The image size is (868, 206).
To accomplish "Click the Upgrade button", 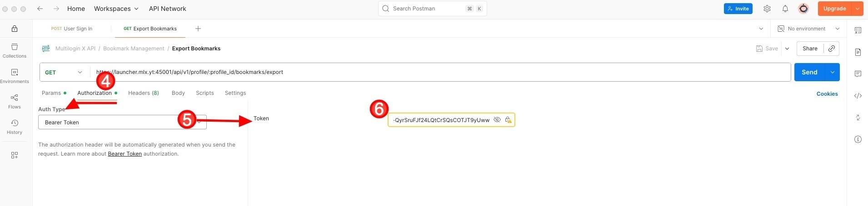I will [835, 9].
